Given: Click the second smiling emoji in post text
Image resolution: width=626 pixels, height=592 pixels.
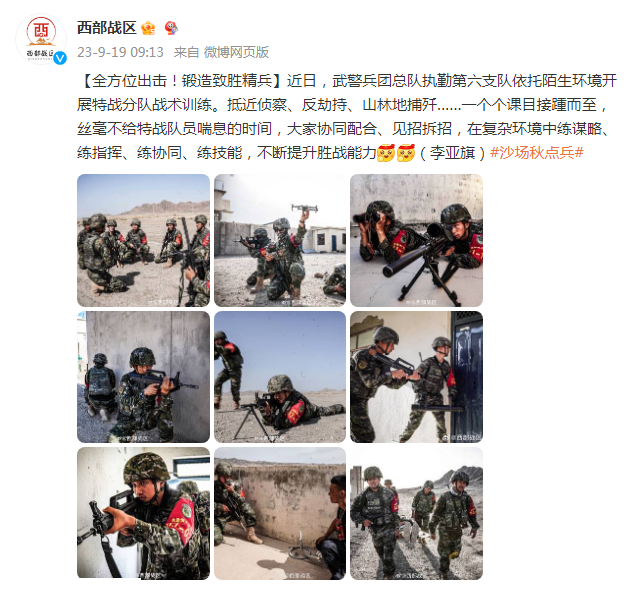Looking at the screenshot, I should 406,152.
